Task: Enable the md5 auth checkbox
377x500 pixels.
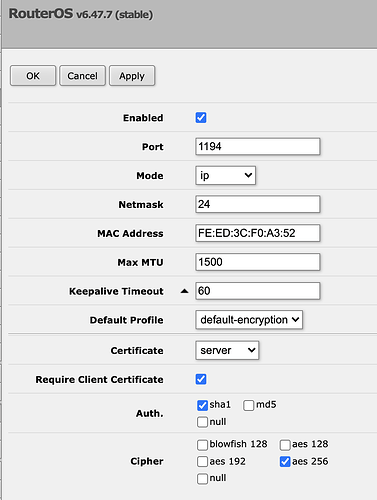Action: coord(249,405)
